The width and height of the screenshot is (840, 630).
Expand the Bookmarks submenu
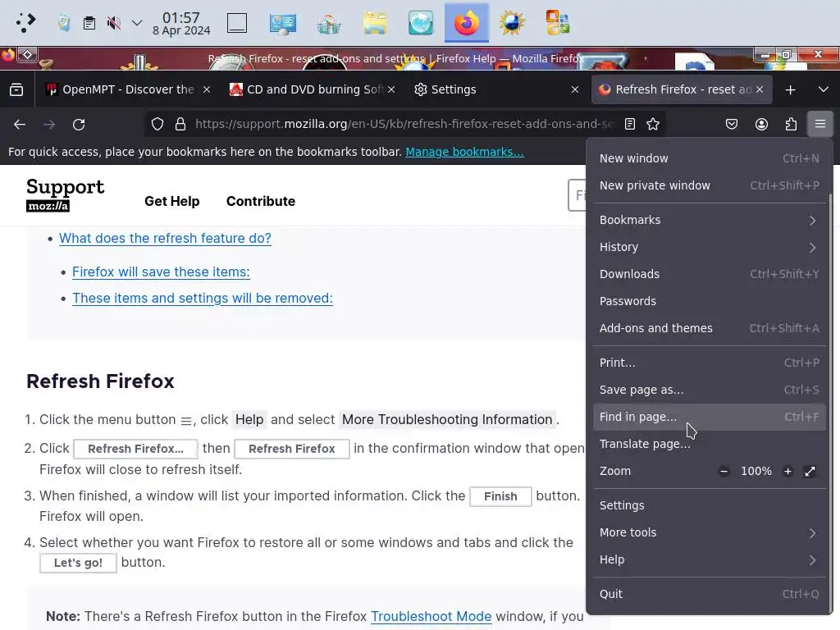710,220
